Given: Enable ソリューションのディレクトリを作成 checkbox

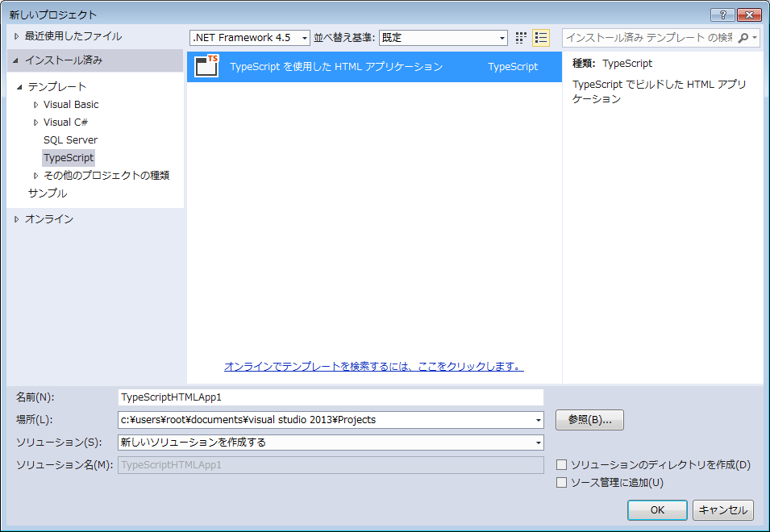Looking at the screenshot, I should [x=561, y=464].
